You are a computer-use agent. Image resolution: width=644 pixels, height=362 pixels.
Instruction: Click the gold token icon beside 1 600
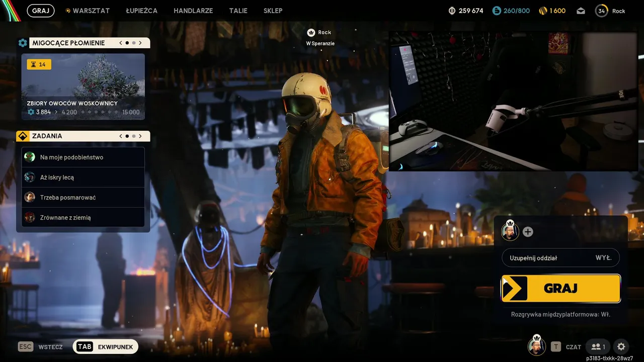click(x=543, y=11)
